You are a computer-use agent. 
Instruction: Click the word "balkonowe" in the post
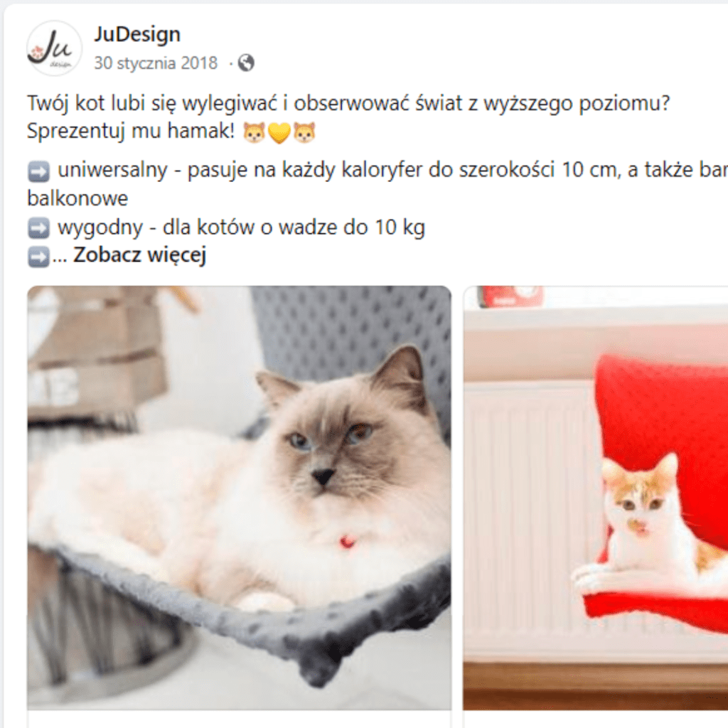point(77,199)
